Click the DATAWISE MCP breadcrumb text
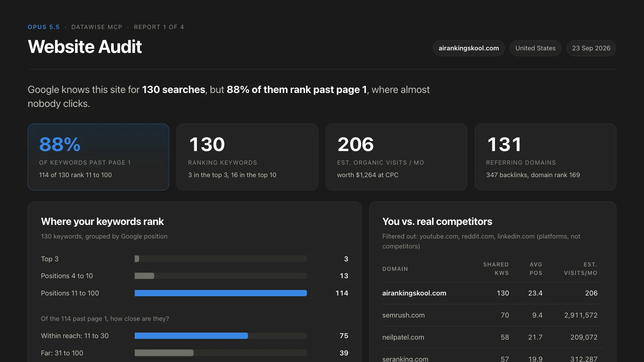 coord(97,27)
